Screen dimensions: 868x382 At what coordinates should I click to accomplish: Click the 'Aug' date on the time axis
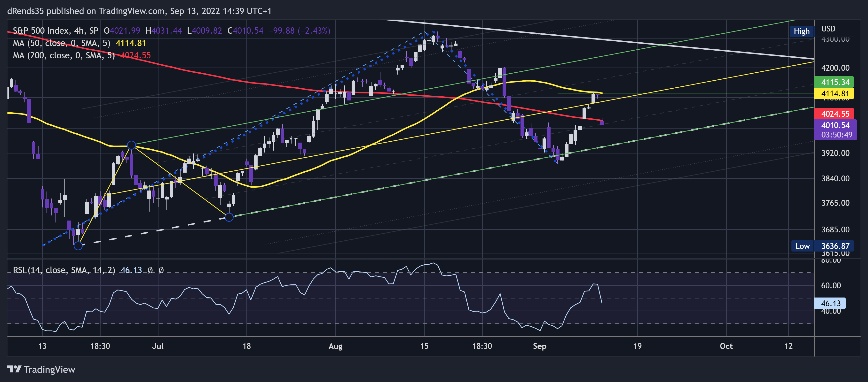coord(335,346)
